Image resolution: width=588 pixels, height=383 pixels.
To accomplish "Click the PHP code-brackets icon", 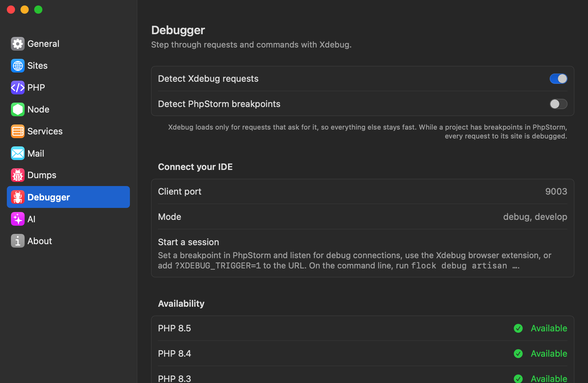I will click(18, 88).
